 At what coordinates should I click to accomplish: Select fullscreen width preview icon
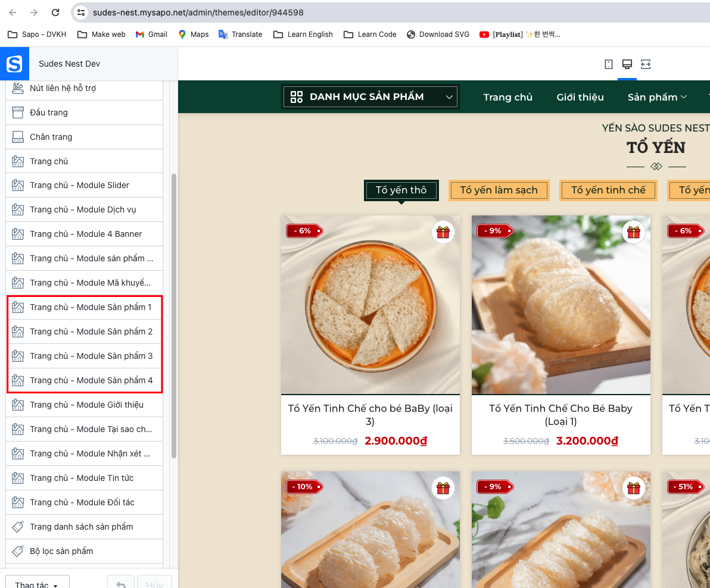click(x=646, y=64)
